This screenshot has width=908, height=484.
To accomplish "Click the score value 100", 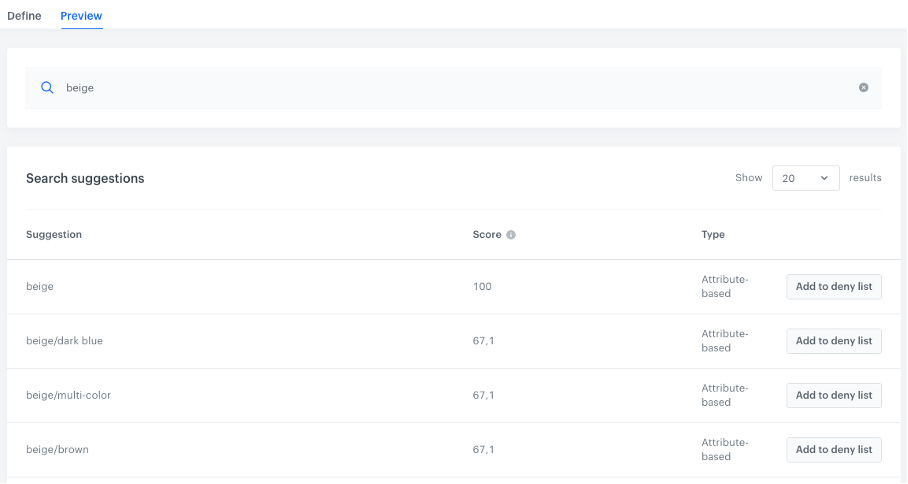I will coord(482,287).
